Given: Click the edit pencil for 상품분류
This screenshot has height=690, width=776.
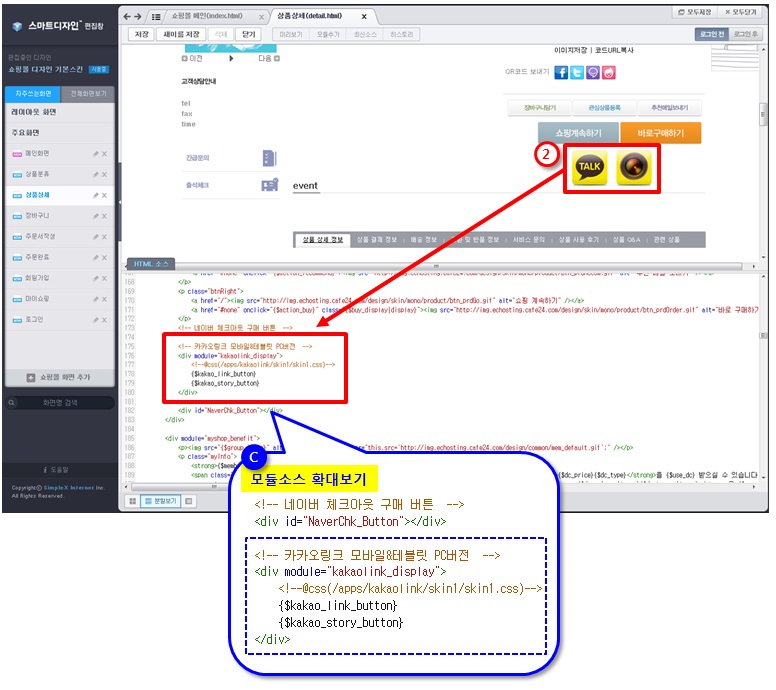Looking at the screenshot, I should (x=96, y=175).
